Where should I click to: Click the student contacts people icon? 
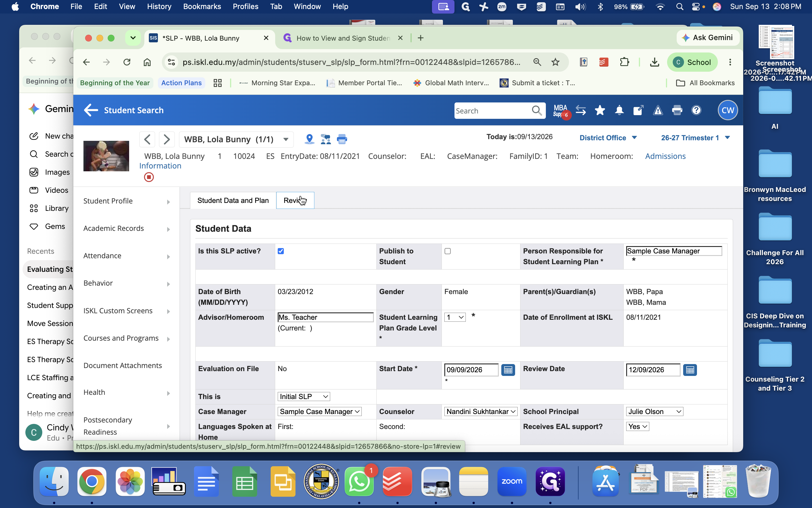[325, 139]
